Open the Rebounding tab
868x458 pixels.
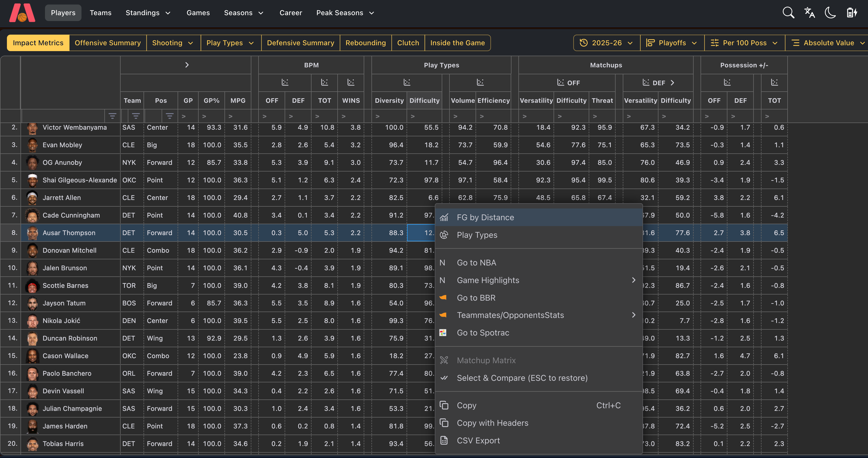pos(366,43)
